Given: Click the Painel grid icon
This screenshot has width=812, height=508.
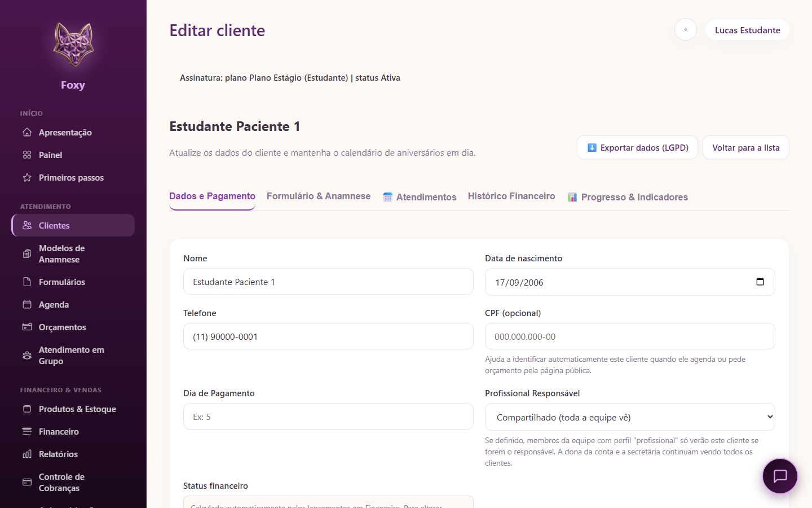Looking at the screenshot, I should [27, 155].
